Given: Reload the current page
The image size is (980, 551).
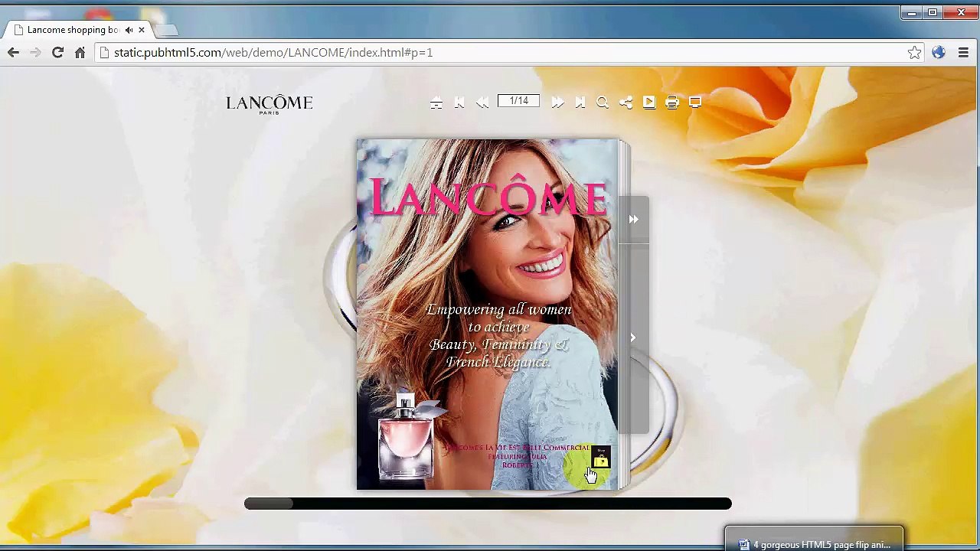Looking at the screenshot, I should pyautogui.click(x=57, y=52).
